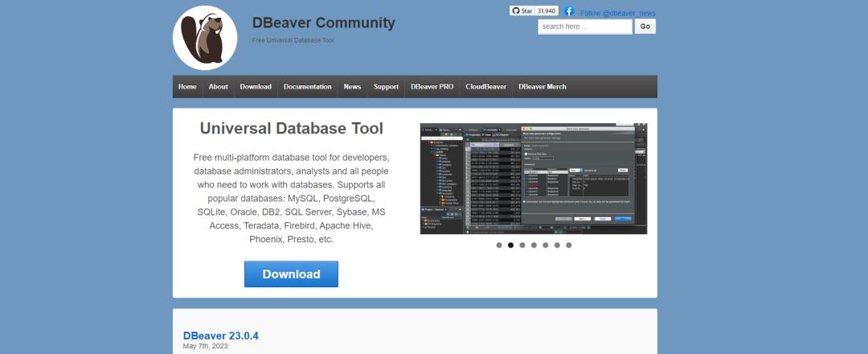Go to Home in navigation bar
Image resolution: width=868 pixels, height=354 pixels.
(x=187, y=87)
